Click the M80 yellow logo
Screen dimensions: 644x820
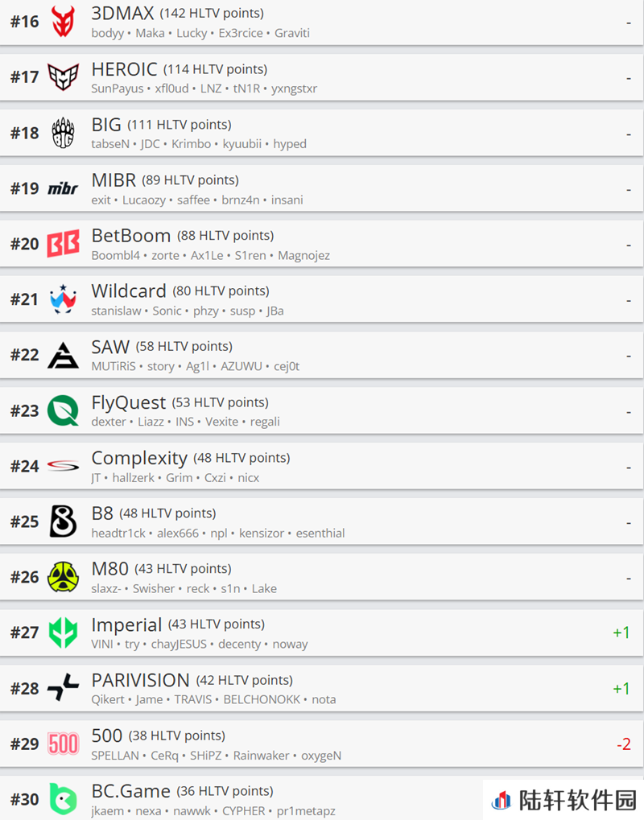tap(63, 577)
